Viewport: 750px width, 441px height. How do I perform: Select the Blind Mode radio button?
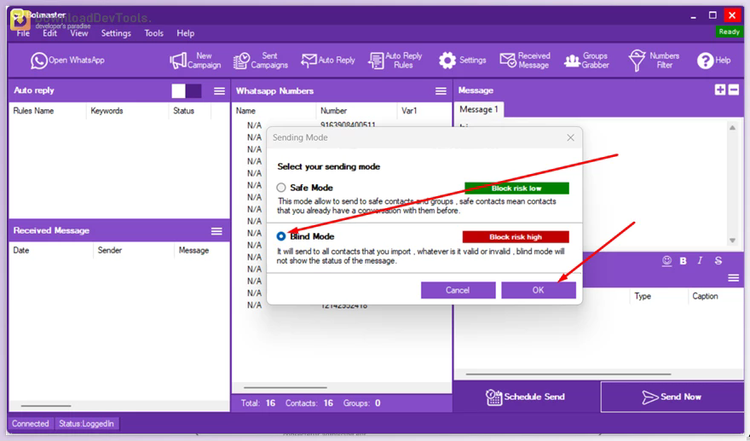[281, 236]
